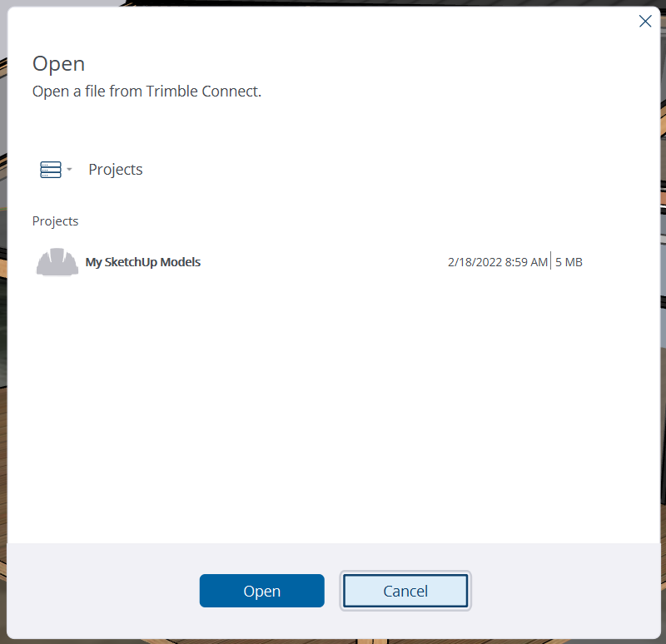Click the hard hat project icon
The width and height of the screenshot is (666, 644).
pos(57,262)
